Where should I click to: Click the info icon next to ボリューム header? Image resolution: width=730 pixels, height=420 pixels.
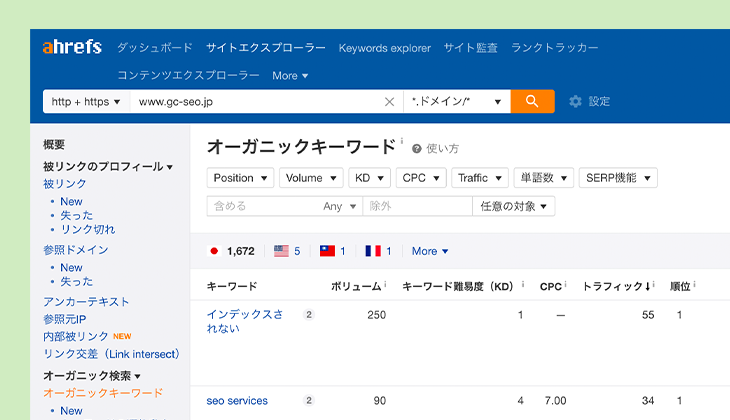point(385,284)
